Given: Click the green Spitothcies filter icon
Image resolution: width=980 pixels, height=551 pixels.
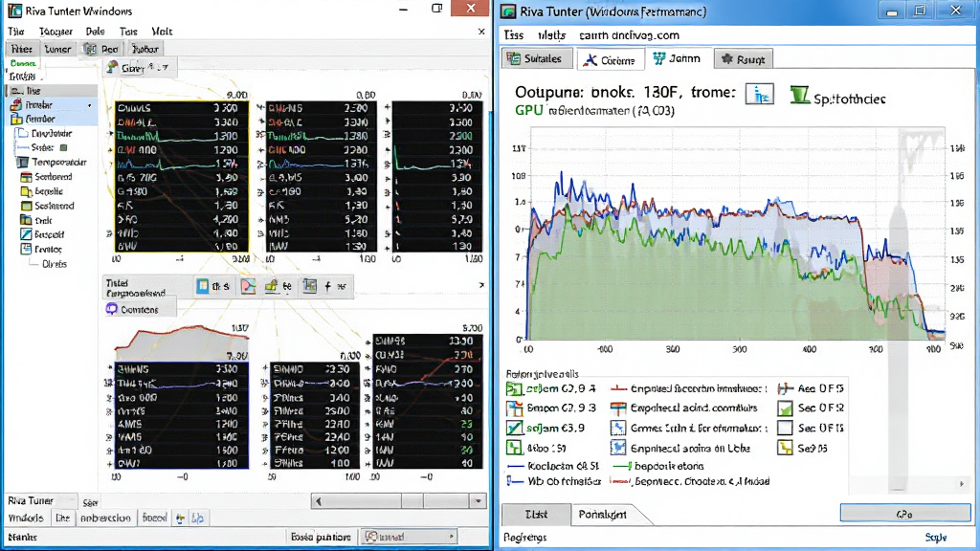Looking at the screenshot, I should [799, 95].
